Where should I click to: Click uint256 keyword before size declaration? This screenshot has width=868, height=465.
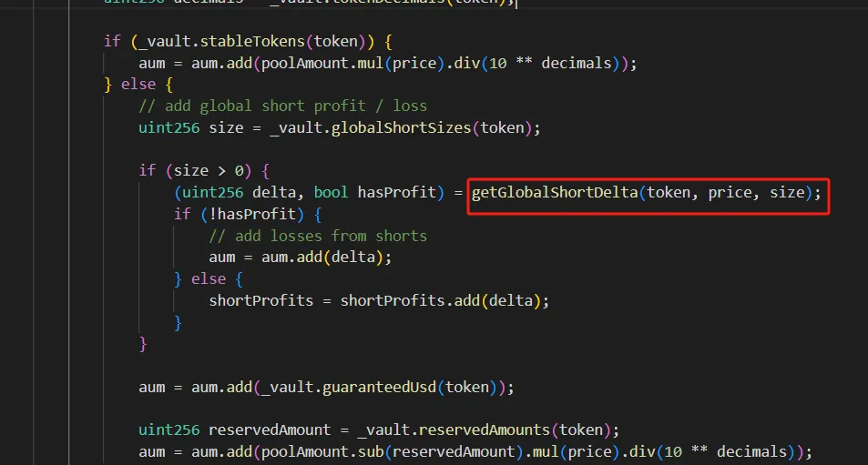[168, 127]
